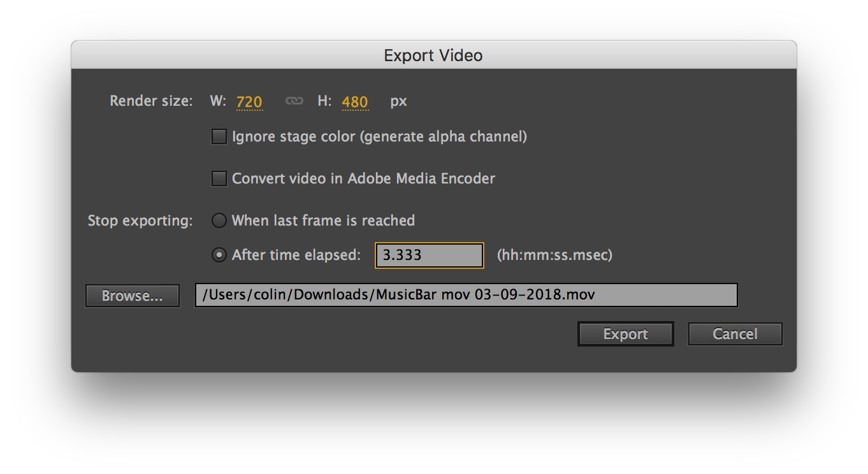Click the elapsed time field showing 3.333

pos(430,255)
